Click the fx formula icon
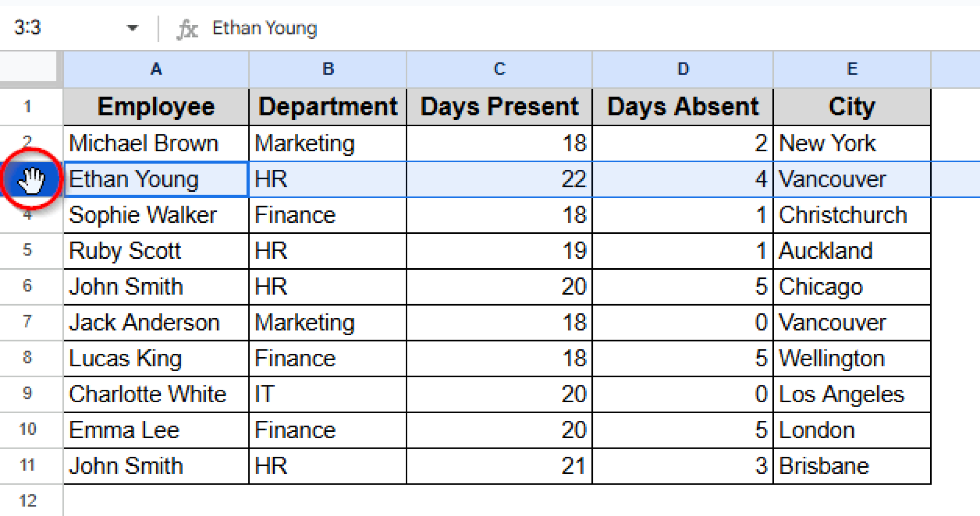980x516 pixels. click(187, 29)
